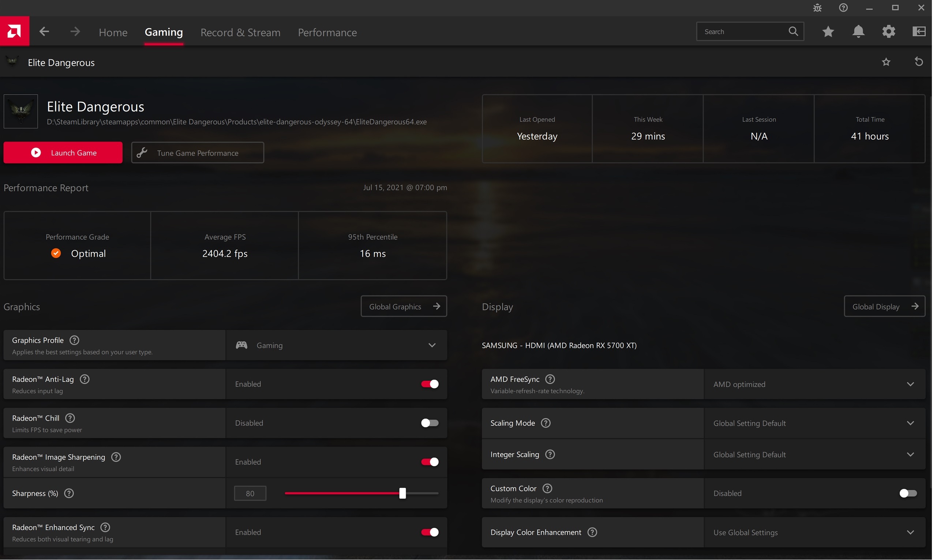Click the Last Opened Yesterday card
933x560 pixels.
[x=537, y=129]
